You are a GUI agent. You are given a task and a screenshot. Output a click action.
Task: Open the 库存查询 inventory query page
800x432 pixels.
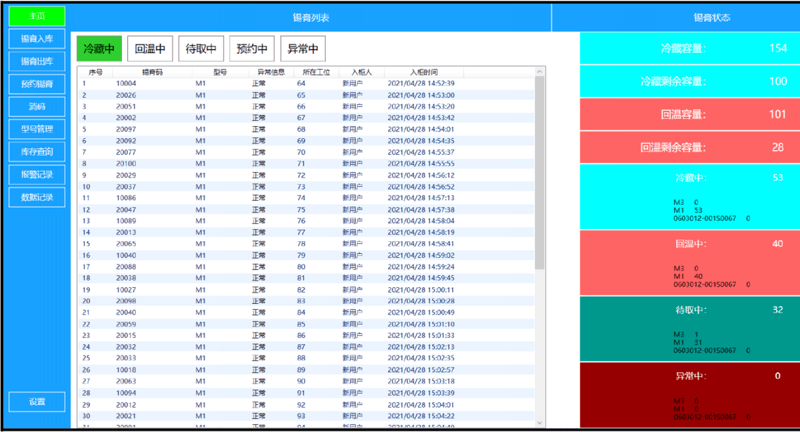pos(37,151)
